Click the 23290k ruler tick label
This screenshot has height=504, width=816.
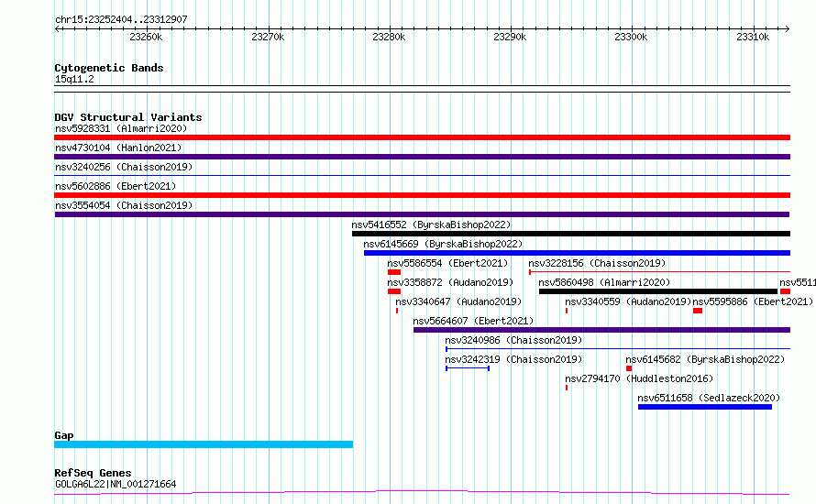(510, 37)
